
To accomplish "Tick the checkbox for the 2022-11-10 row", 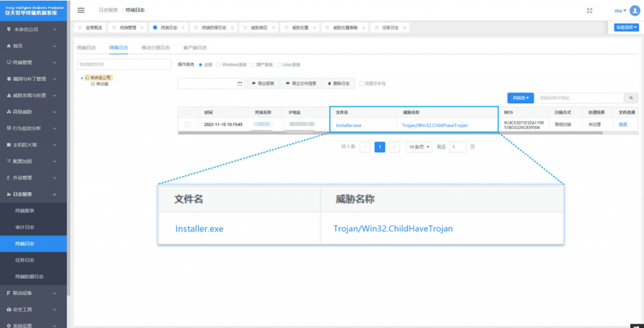I will click(187, 124).
